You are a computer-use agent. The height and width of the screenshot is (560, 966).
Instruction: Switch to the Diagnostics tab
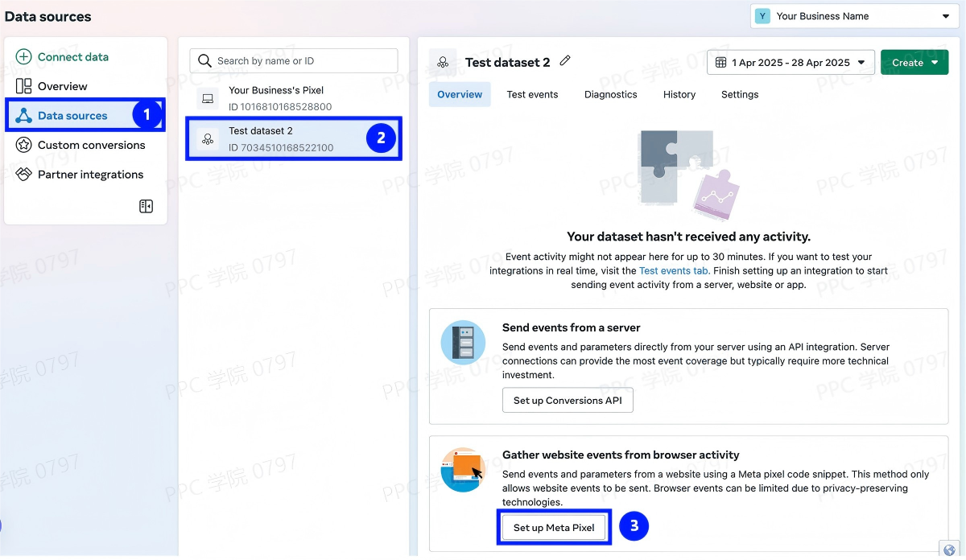pyautogui.click(x=610, y=94)
